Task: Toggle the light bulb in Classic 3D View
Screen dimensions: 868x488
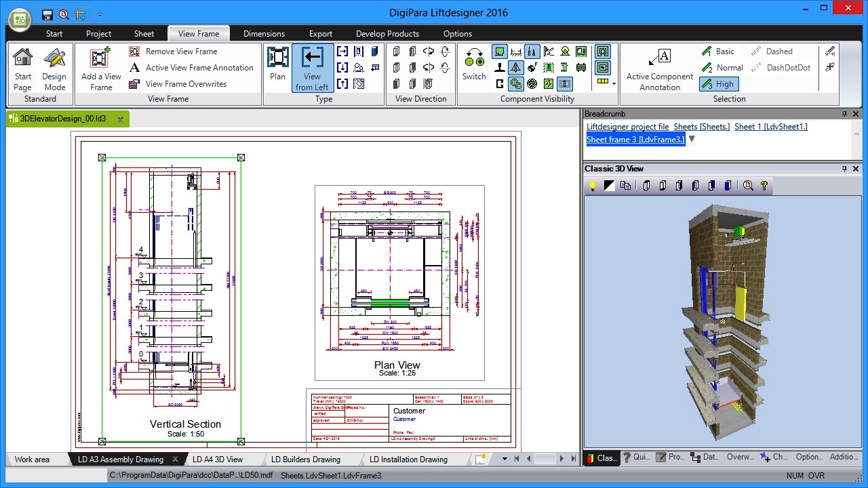Action: coord(593,185)
